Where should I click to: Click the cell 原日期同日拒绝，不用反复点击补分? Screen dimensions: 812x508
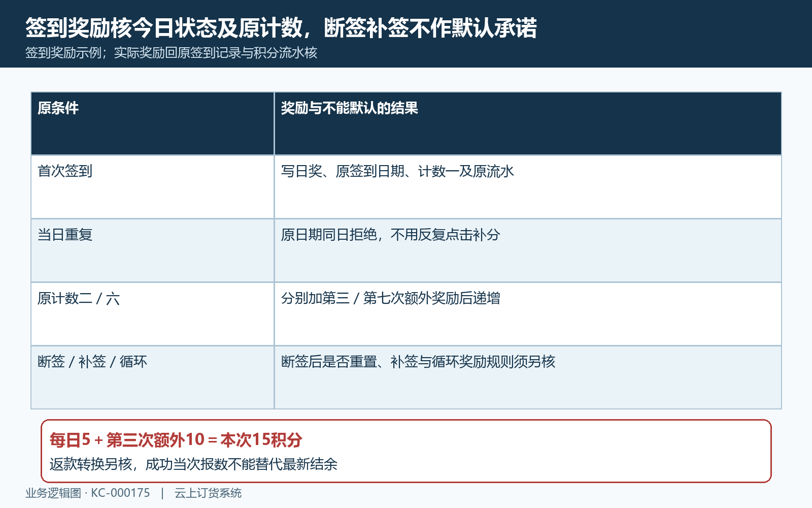pyautogui.click(x=528, y=250)
